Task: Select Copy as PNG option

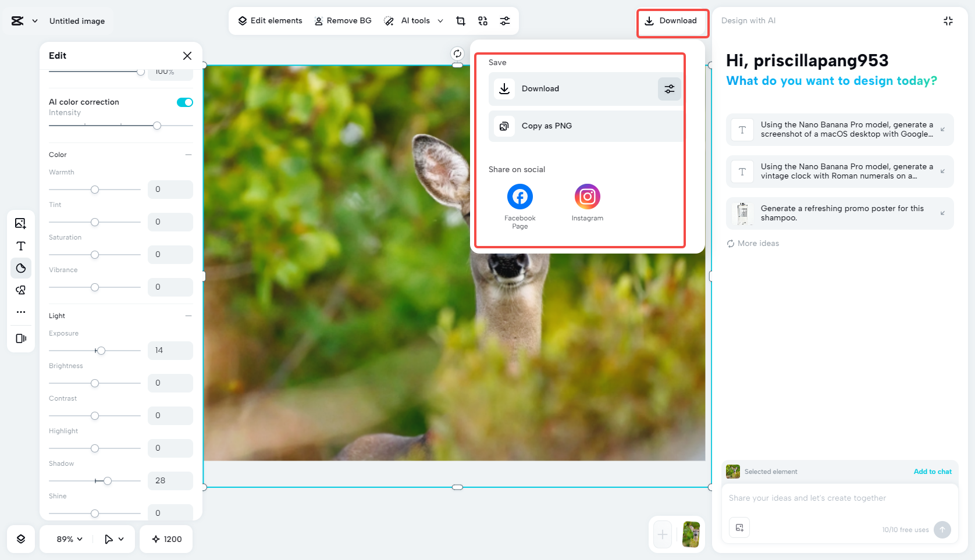Action: [x=586, y=126]
